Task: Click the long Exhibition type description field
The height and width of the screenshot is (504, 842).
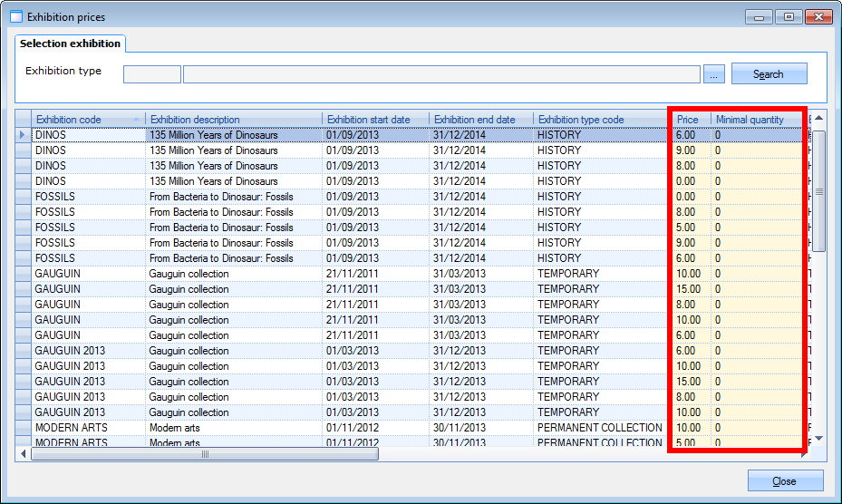Action: pyautogui.click(x=441, y=74)
